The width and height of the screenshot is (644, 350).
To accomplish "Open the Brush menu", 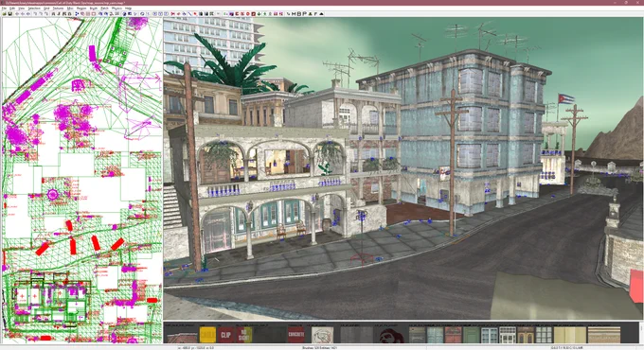I will pyautogui.click(x=94, y=9).
